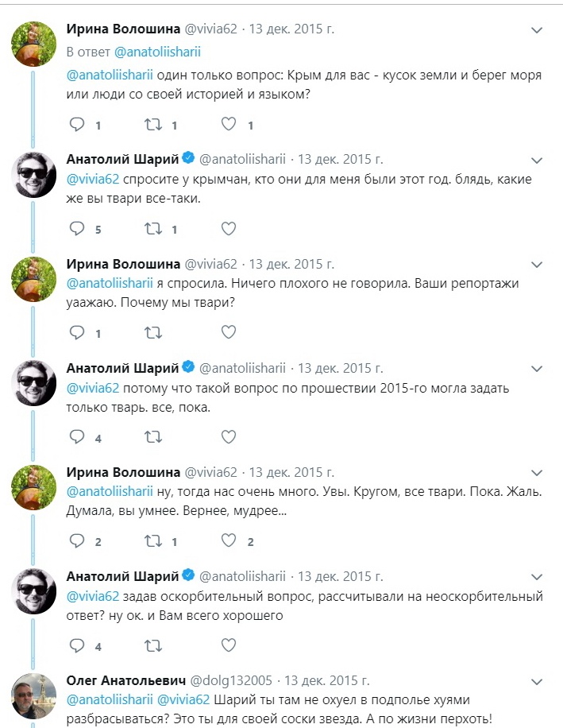Click the verified badge next to Анатолий Шарий
Screen dimensions: 563x728
click(x=187, y=157)
